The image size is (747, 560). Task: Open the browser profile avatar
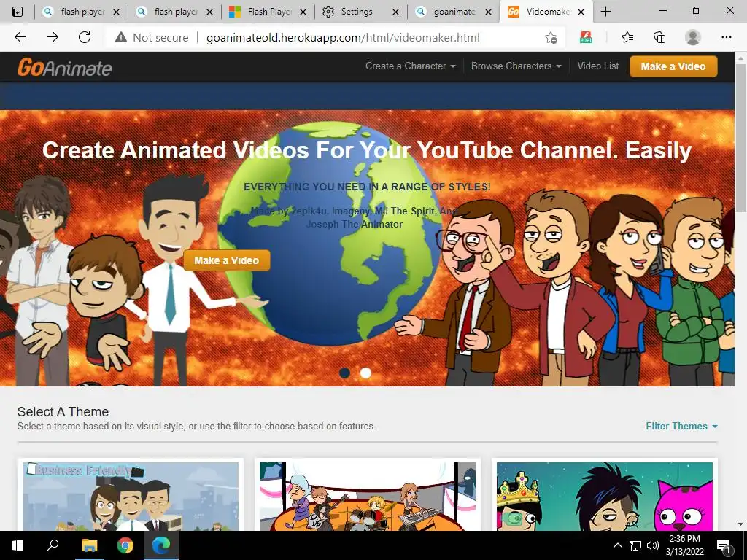[x=693, y=37]
